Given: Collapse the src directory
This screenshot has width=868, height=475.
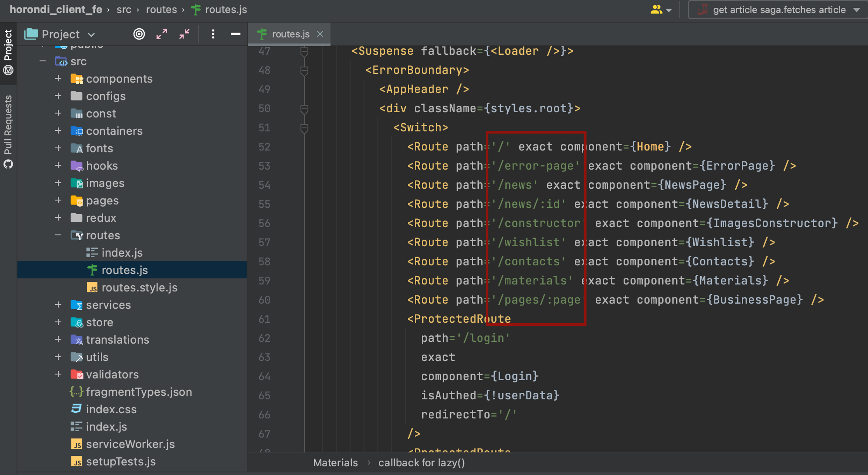Looking at the screenshot, I should point(43,61).
